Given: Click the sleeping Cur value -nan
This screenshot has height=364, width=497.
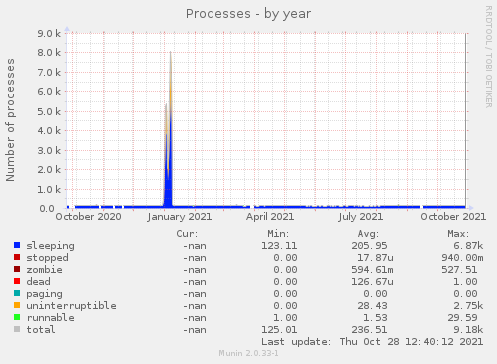Looking at the screenshot, I should click(195, 246).
